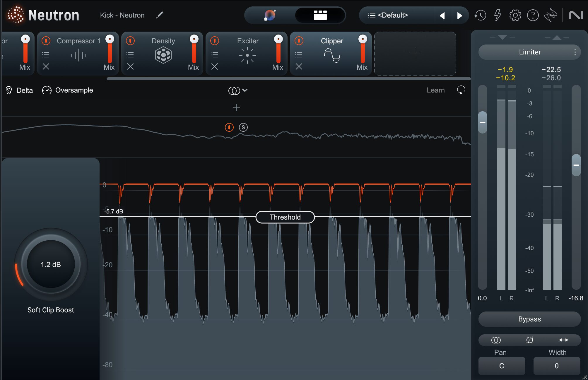The image size is (588, 380).
Task: Click the Neutron logo
Action: (43, 15)
